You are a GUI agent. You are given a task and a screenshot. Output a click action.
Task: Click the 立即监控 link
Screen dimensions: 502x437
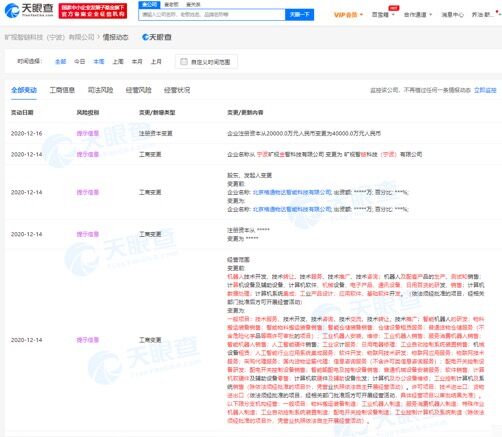(x=485, y=90)
